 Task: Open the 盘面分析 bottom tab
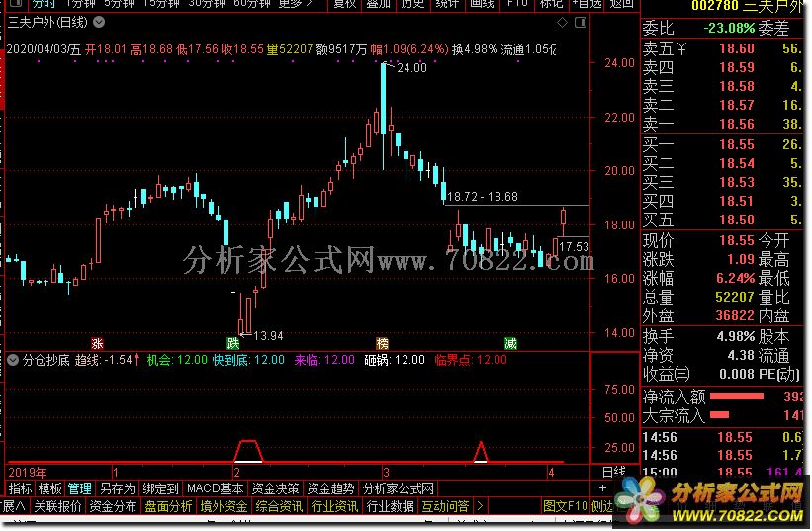168,506
